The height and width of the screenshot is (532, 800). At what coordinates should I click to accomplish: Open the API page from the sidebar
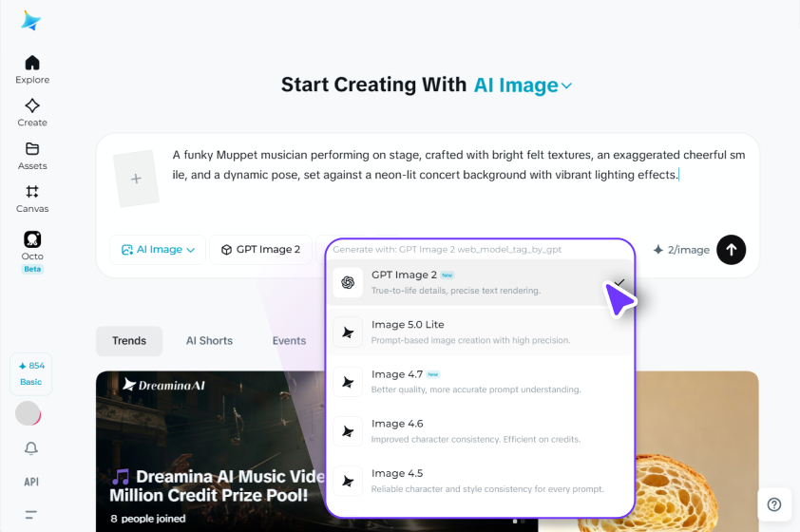(31, 482)
